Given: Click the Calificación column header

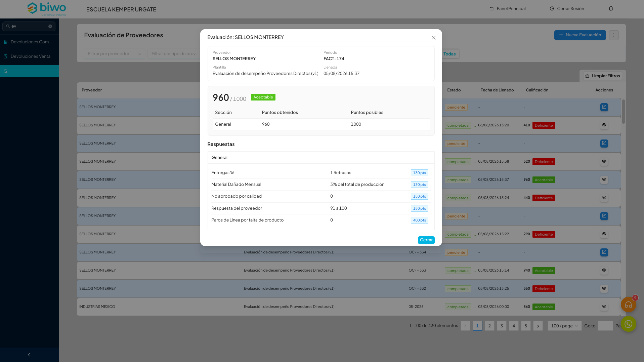Looking at the screenshot, I should point(537,90).
